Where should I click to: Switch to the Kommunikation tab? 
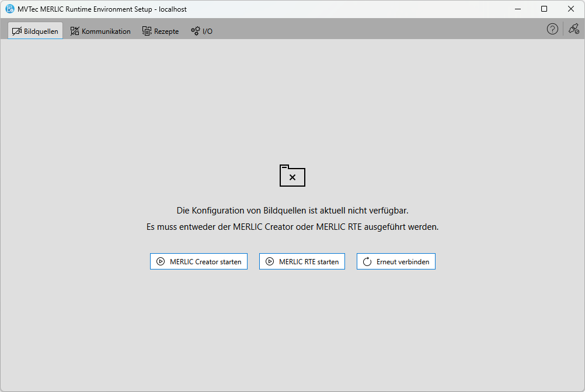[106, 32]
